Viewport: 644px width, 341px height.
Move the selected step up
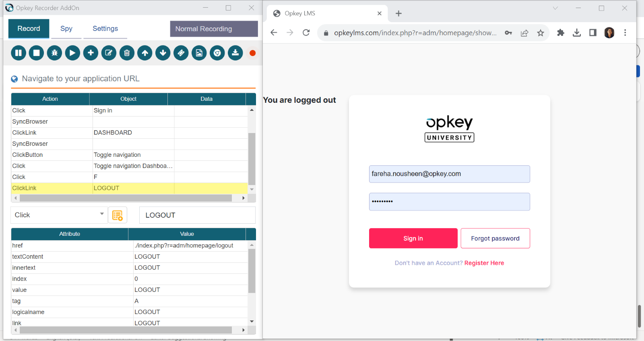click(x=145, y=53)
